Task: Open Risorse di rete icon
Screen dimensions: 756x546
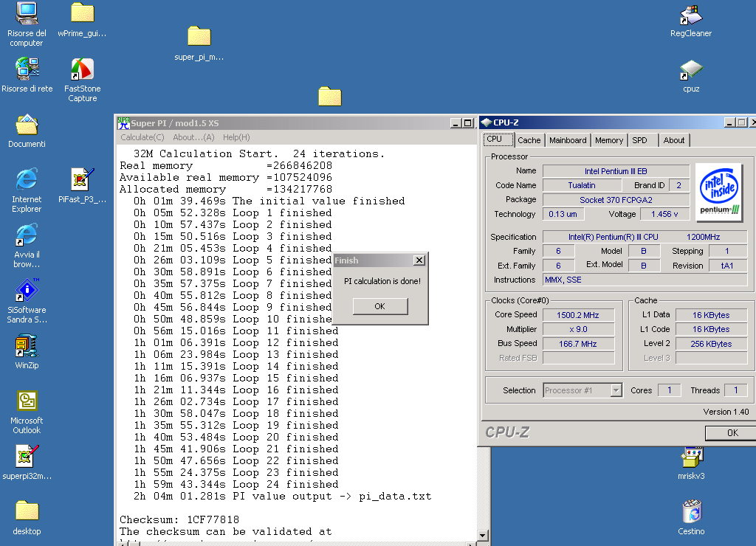Action: pyautogui.click(x=27, y=75)
